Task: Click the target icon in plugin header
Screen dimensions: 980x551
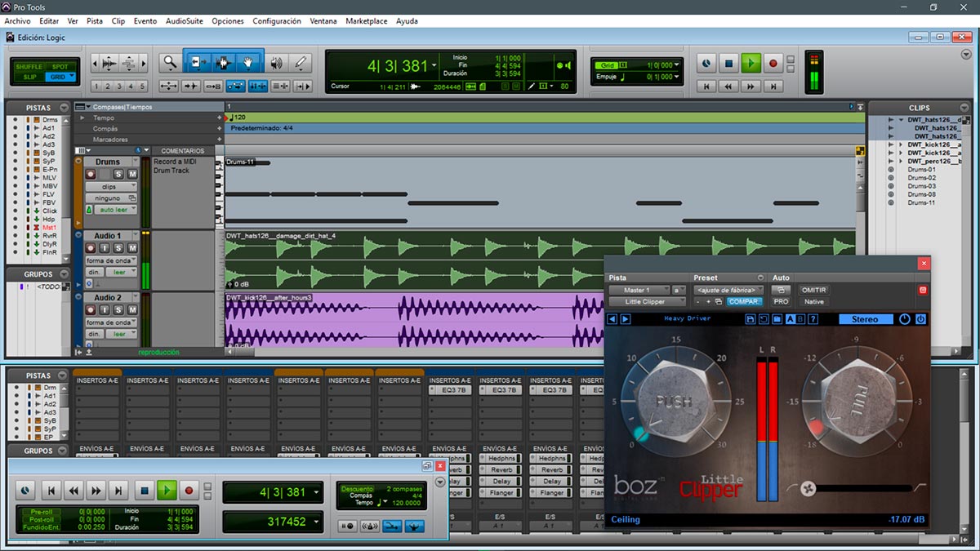Action: tap(924, 290)
